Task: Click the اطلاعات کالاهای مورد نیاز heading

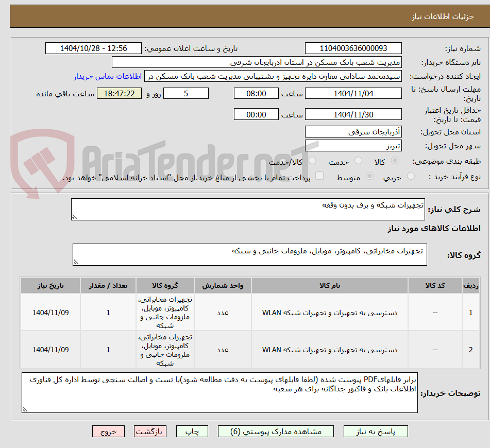Action: 434,228
